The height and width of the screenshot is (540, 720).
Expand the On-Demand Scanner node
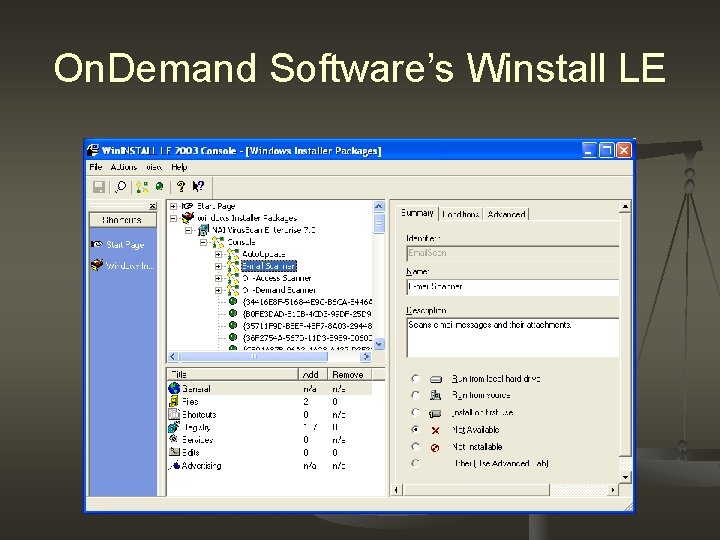pyautogui.click(x=219, y=290)
